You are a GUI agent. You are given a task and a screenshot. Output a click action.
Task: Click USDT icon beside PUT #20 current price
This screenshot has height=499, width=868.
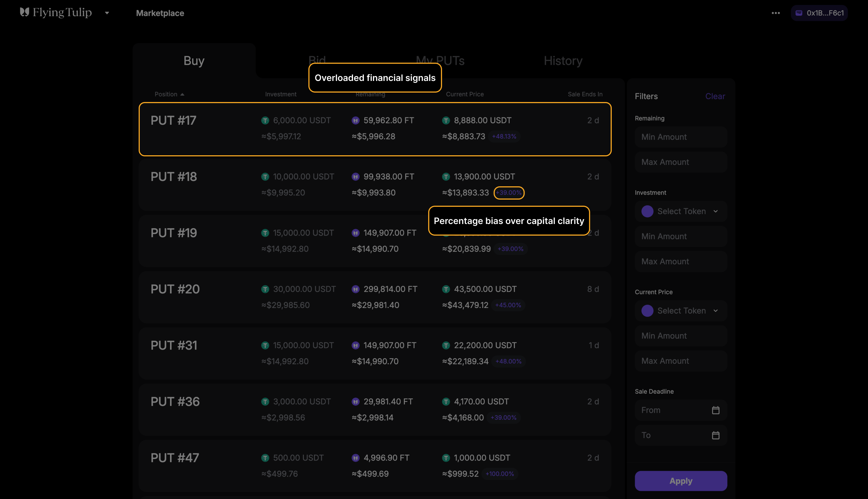click(x=446, y=289)
